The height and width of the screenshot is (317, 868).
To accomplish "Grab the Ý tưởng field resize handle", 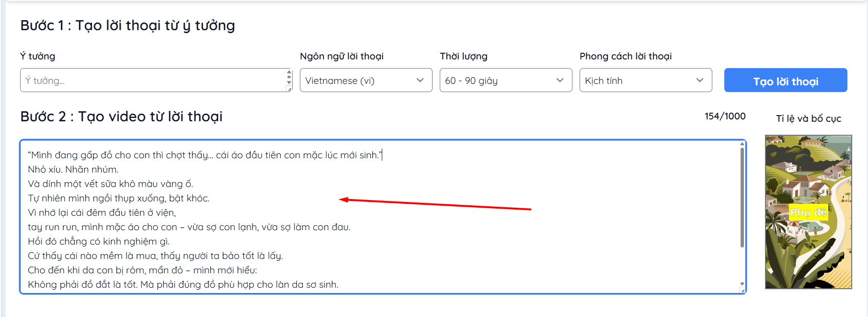I will coord(289,89).
